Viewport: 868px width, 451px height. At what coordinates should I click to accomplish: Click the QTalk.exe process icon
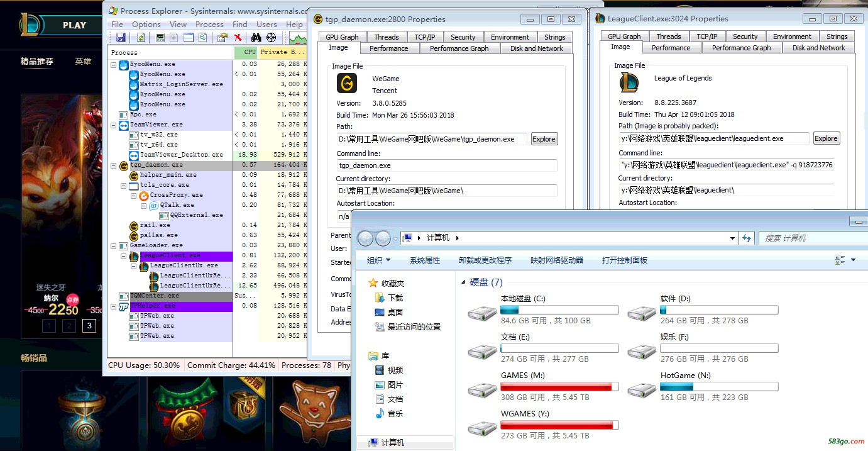click(x=154, y=205)
